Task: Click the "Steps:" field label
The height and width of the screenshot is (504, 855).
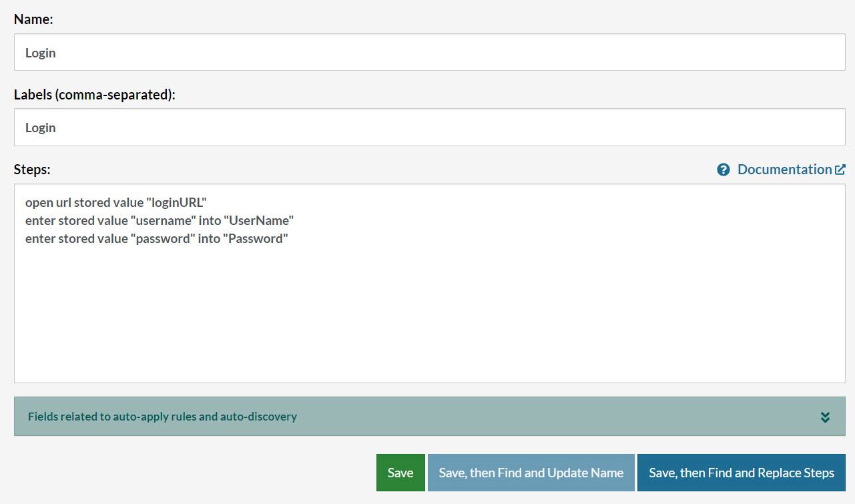Action: (x=32, y=170)
